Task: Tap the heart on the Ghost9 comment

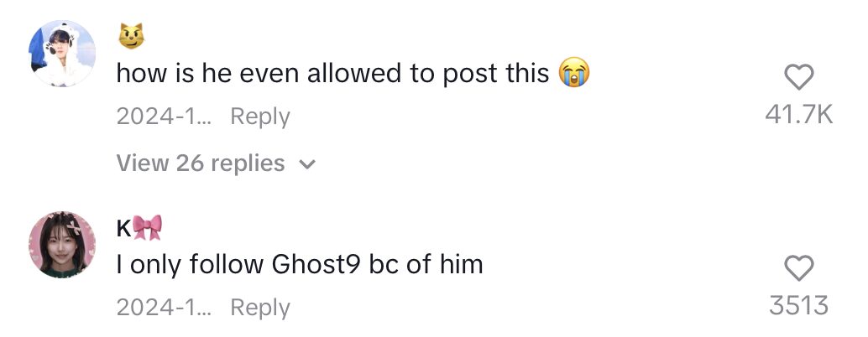Action: point(799,268)
